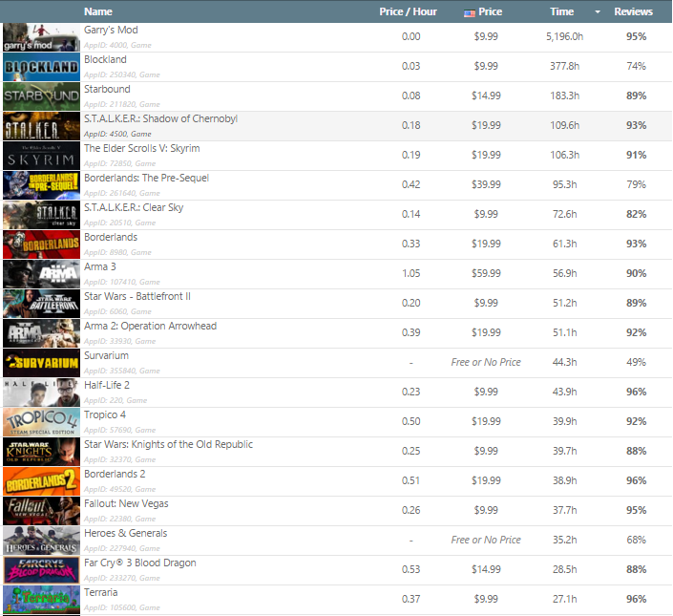Open the Arma 3 title link
The image size is (673, 616).
[x=99, y=267]
